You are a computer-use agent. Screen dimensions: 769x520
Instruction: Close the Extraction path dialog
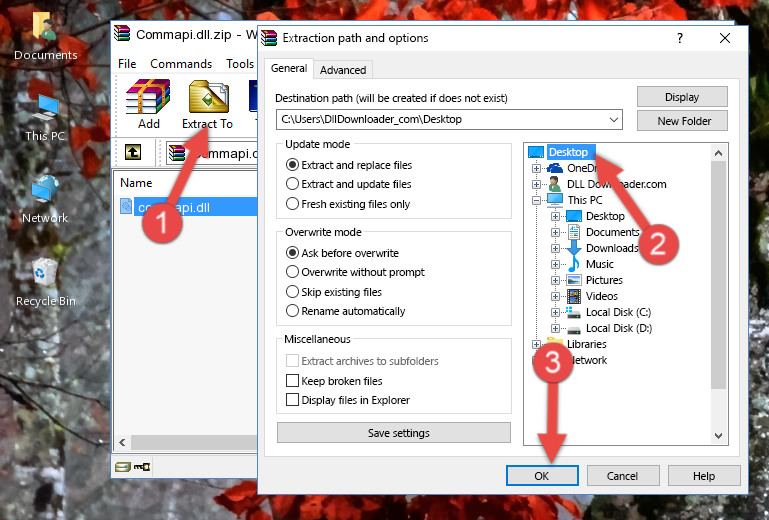[724, 38]
